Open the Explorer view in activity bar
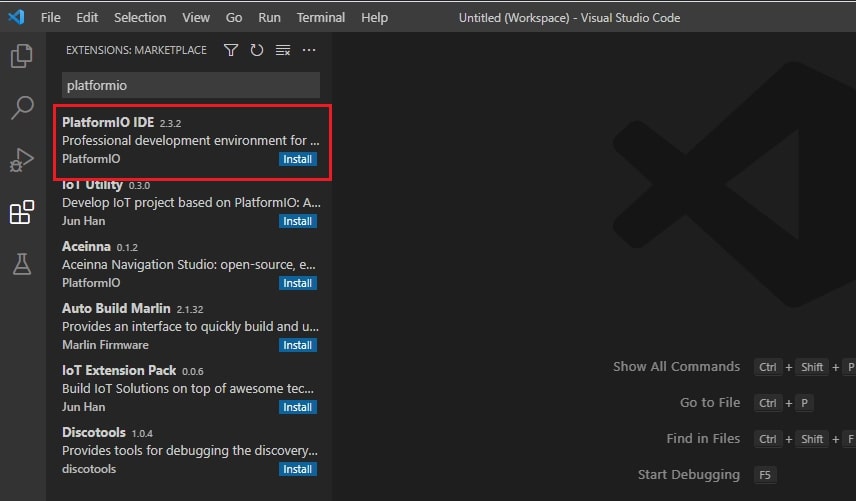Viewport: 856px width, 501px height. [x=21, y=57]
